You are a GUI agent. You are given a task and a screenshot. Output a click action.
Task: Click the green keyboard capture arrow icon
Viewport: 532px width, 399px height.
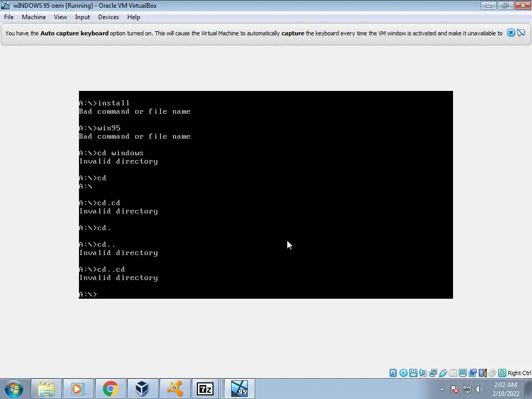tap(502, 373)
